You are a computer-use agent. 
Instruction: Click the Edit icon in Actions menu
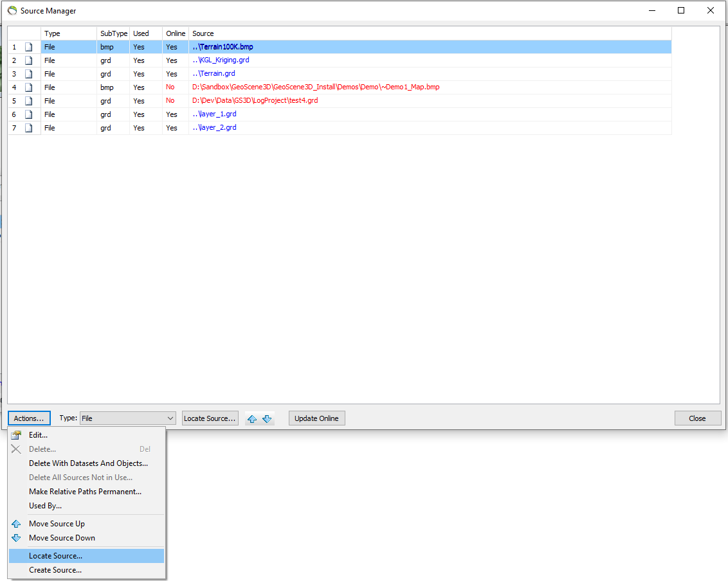tap(16, 435)
